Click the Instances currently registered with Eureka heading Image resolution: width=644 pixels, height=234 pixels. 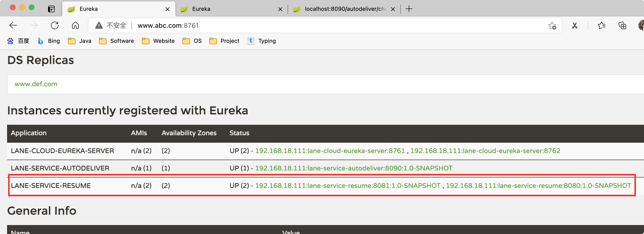click(128, 110)
